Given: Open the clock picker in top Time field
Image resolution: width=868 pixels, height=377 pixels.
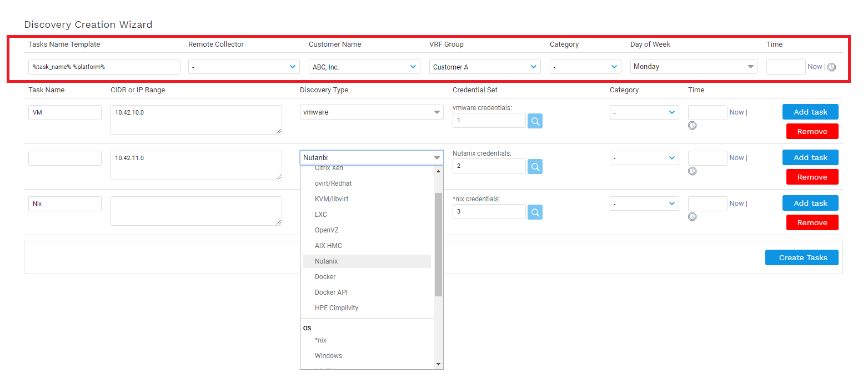Looking at the screenshot, I should (831, 67).
